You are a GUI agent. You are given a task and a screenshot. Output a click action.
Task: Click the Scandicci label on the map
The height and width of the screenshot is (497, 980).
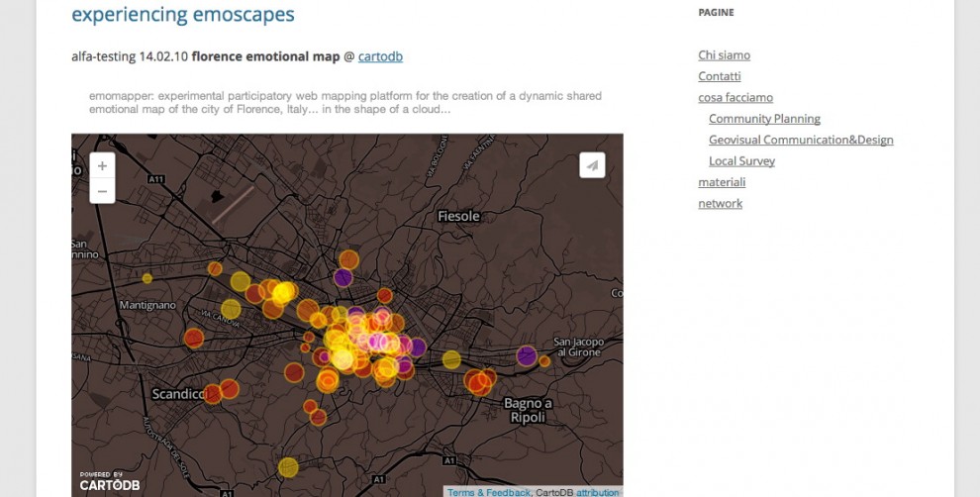[x=179, y=394]
